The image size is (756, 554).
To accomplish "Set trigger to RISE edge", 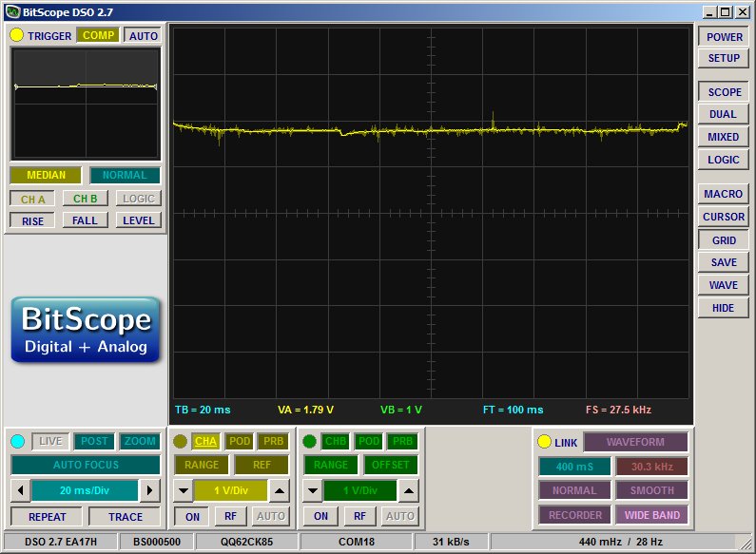I will 32,221.
